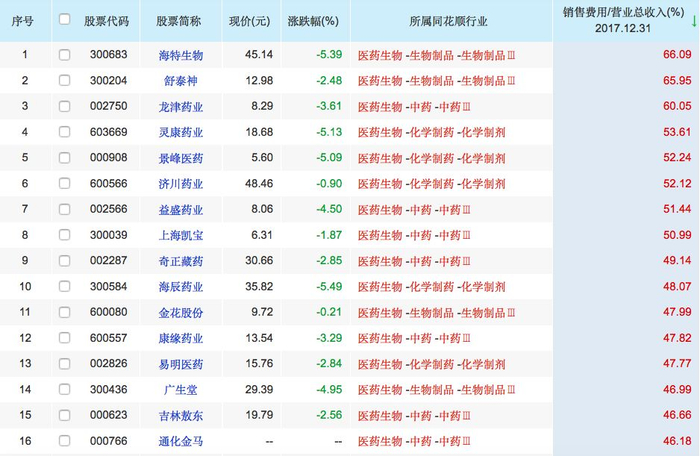Check the box for stock 600557
The image size is (700, 456).
point(65,338)
